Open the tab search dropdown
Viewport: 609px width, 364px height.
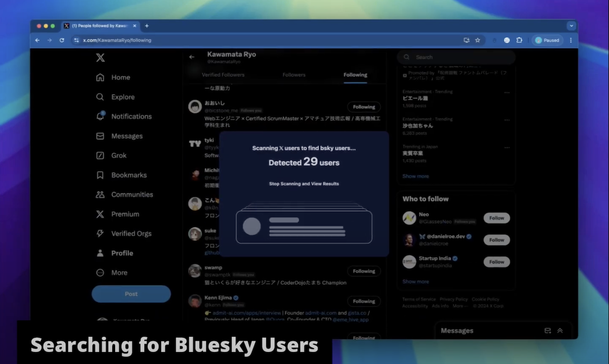pos(571,26)
